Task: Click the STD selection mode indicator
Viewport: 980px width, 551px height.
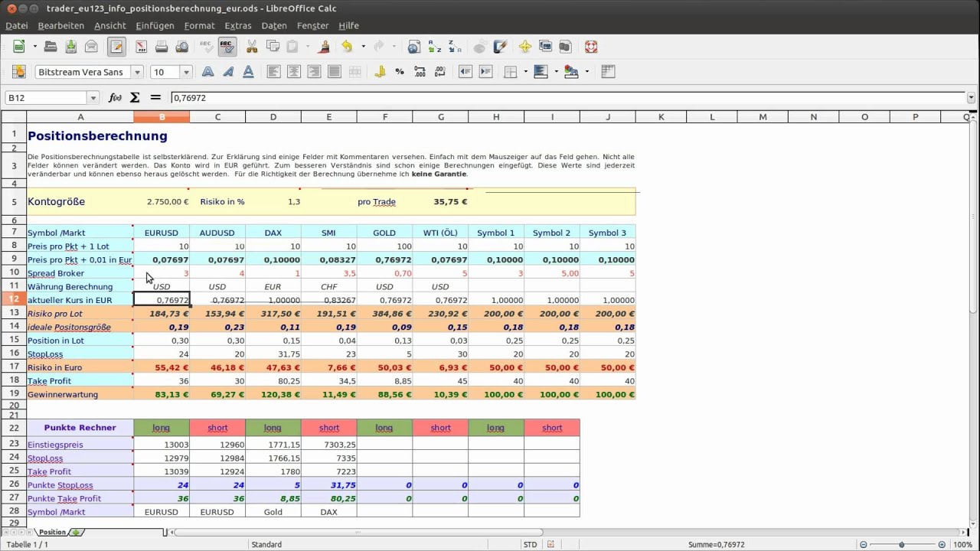Action: [x=530, y=545]
